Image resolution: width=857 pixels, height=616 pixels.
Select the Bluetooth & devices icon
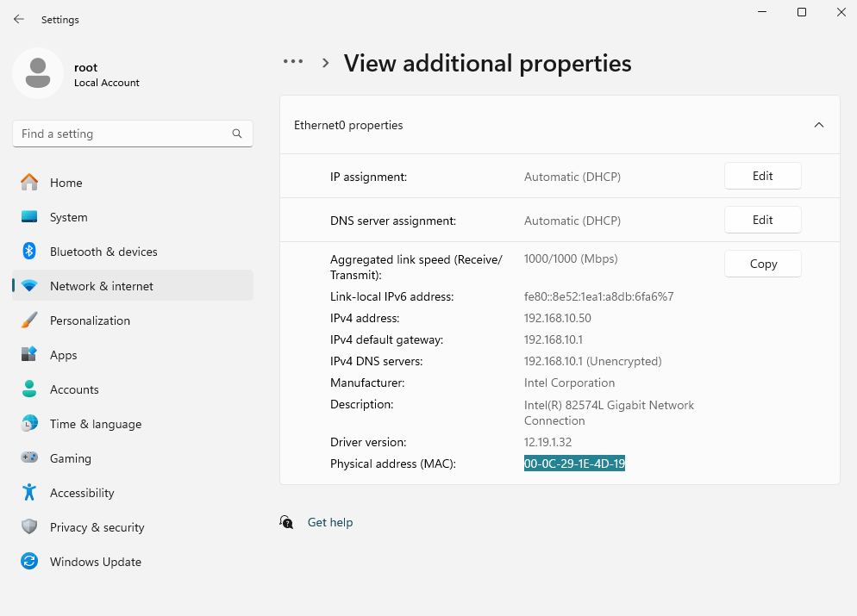[29, 252]
